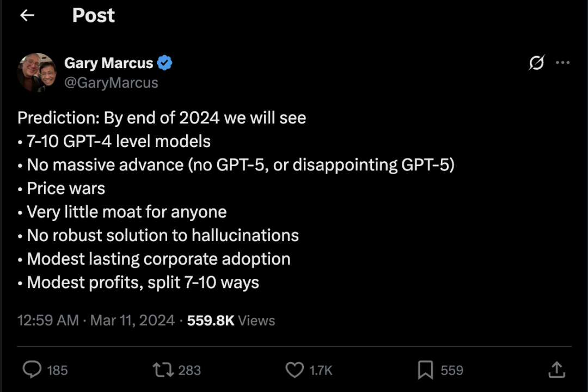Reply using the speech bubble icon
The height and width of the screenshot is (392, 588).
32,370
